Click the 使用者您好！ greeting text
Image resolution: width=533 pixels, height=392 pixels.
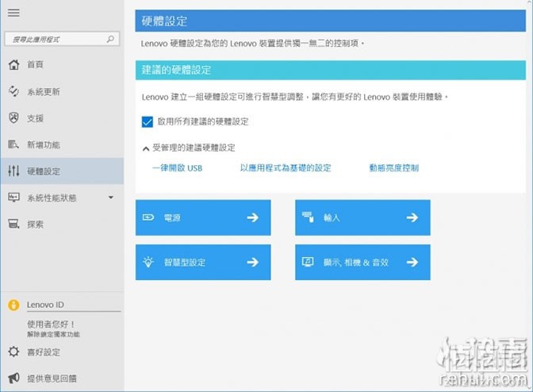[51, 324]
